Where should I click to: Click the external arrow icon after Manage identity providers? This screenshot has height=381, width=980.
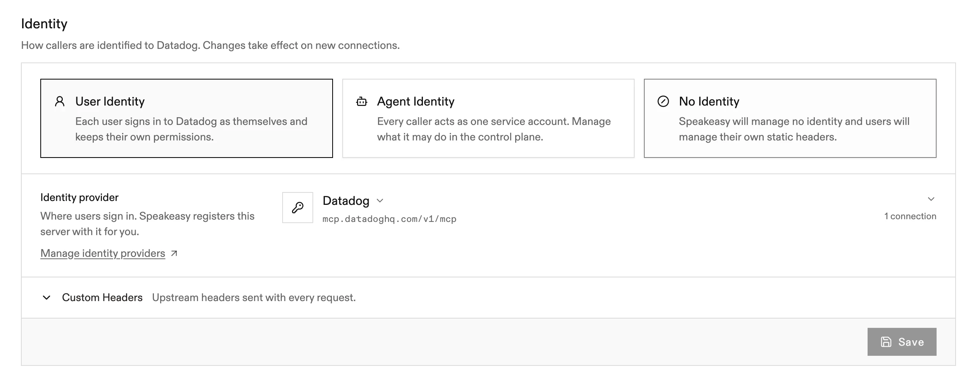[174, 253]
